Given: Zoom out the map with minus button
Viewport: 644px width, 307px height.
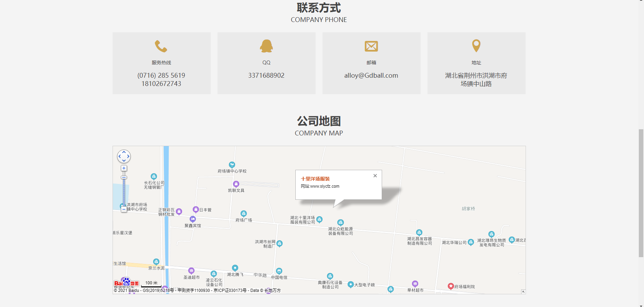Looking at the screenshot, I should 124,209.
